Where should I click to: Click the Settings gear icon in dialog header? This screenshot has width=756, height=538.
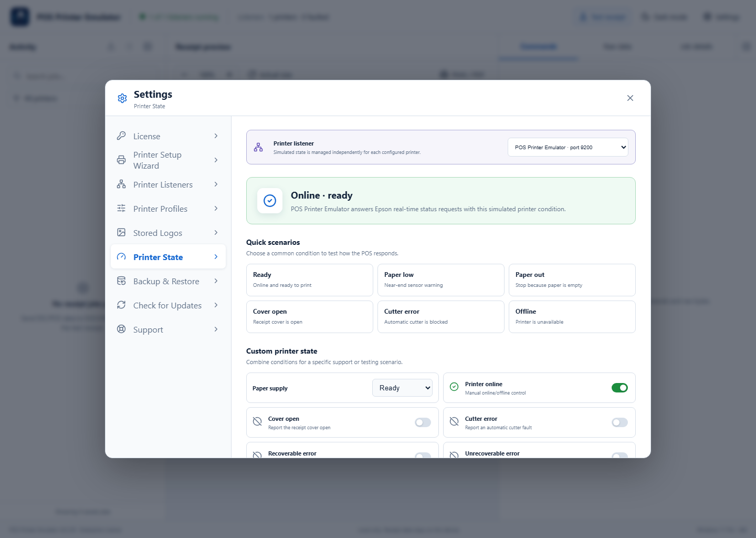point(122,98)
